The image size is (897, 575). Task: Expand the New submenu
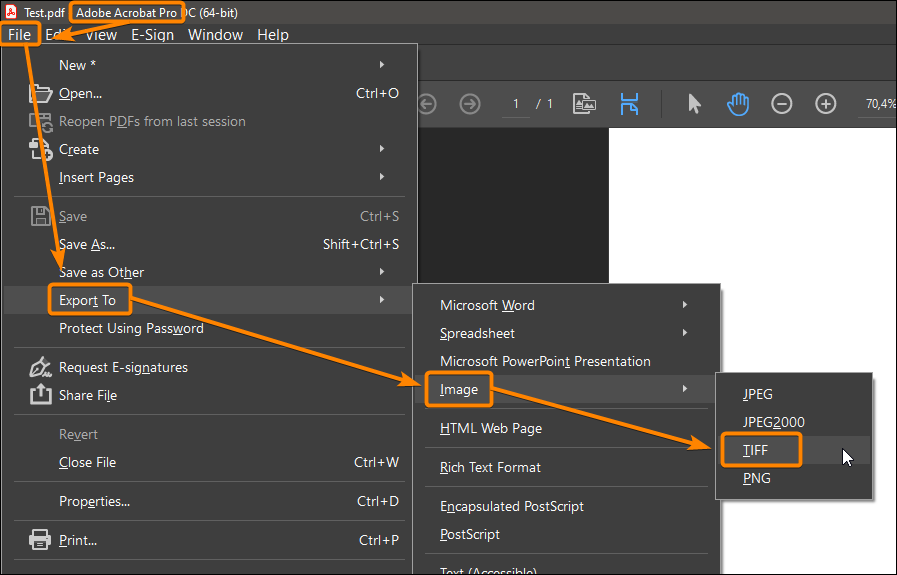pos(209,65)
